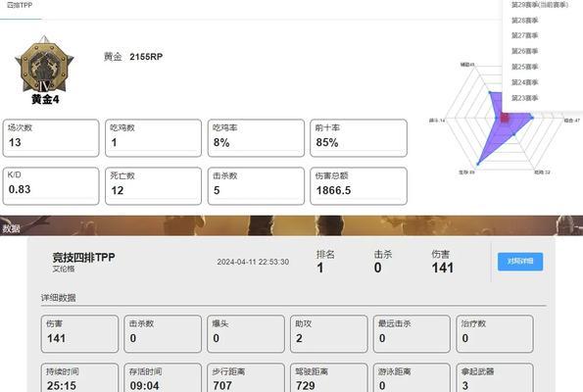583x392 pixels.
Task: Choose 第28赛季 from the season list
Action: tap(524, 20)
